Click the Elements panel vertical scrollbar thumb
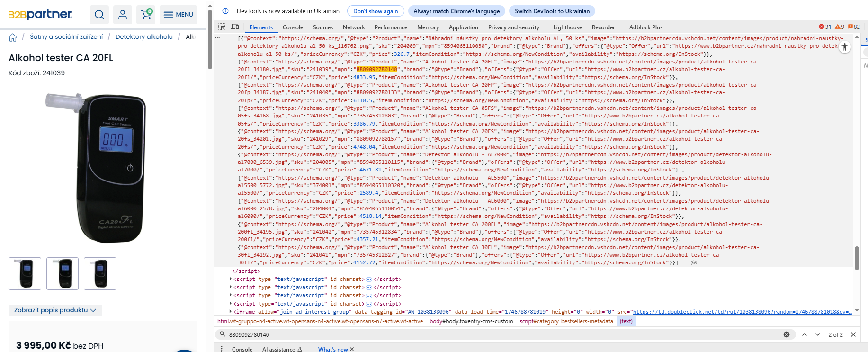The image size is (868, 352). click(857, 258)
